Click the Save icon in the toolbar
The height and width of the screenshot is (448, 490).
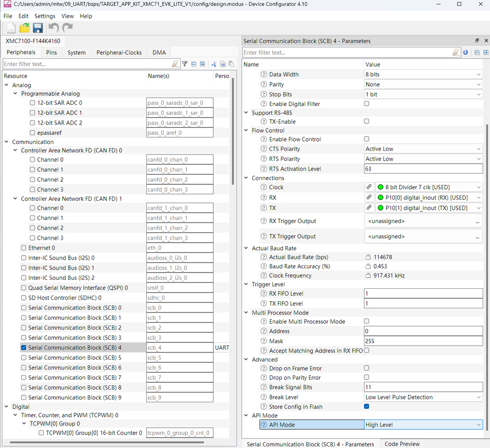[x=38, y=27]
